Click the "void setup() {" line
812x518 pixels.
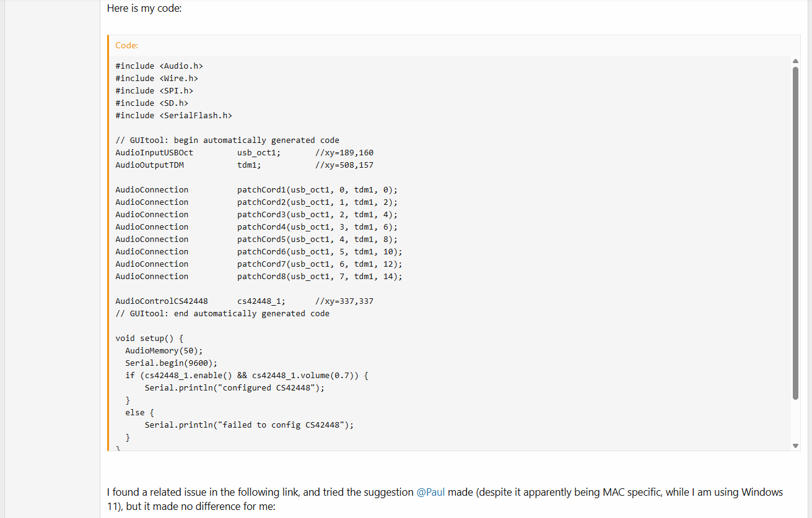149,338
